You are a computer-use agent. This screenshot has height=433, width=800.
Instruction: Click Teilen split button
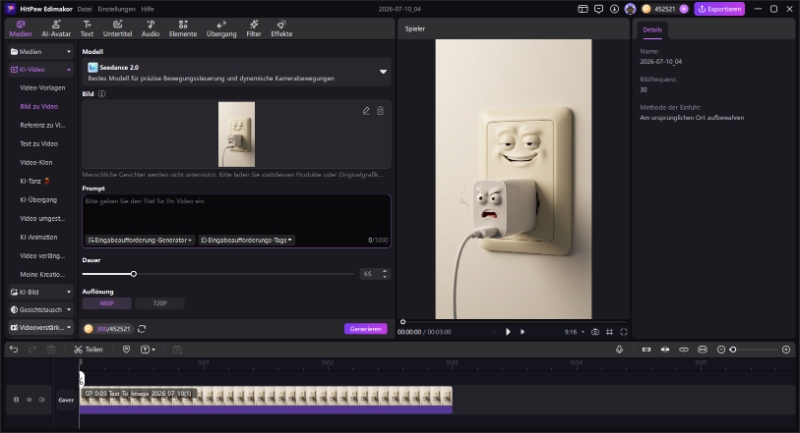pos(88,349)
